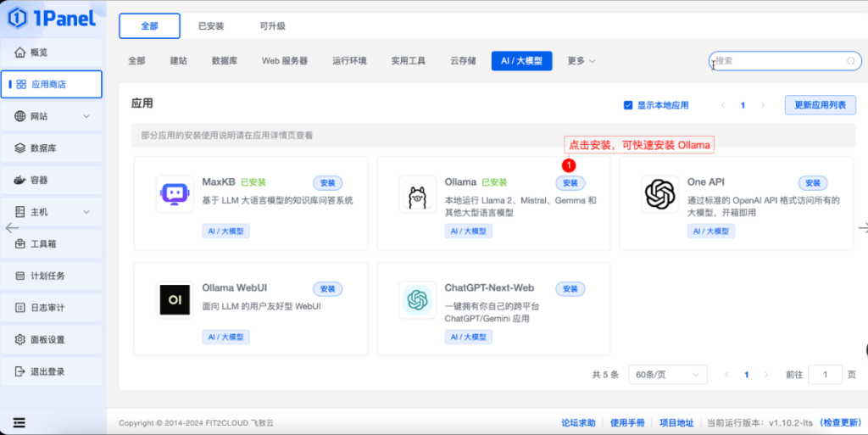Screen dimensions: 868x435
Task: Switch to the 可升级 tab
Action: 272,26
